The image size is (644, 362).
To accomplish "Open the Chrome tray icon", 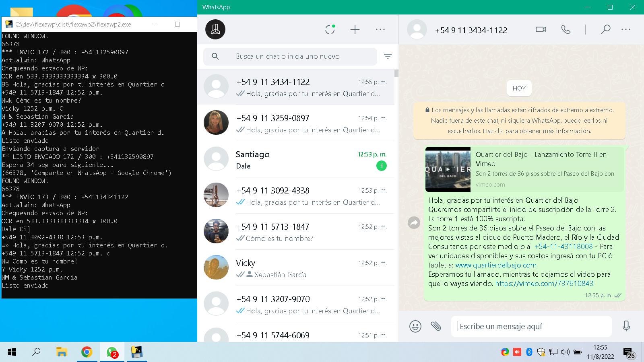I will coord(505,352).
